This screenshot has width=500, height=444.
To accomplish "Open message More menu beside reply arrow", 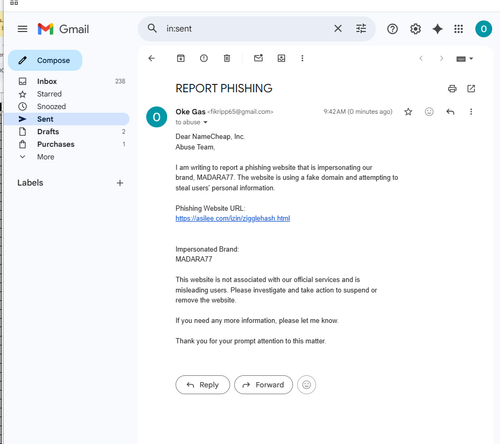I will 471,112.
